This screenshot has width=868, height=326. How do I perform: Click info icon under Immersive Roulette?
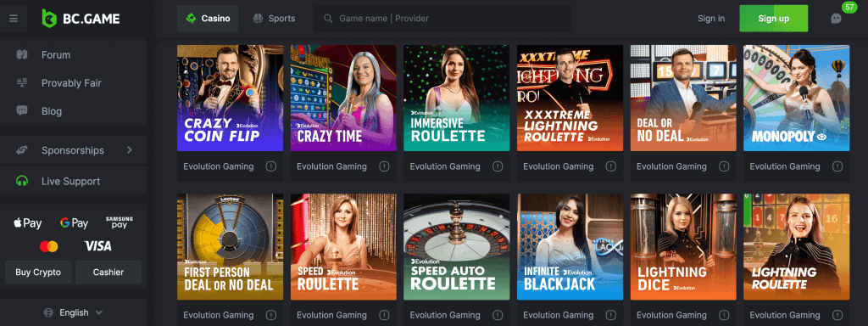(497, 166)
